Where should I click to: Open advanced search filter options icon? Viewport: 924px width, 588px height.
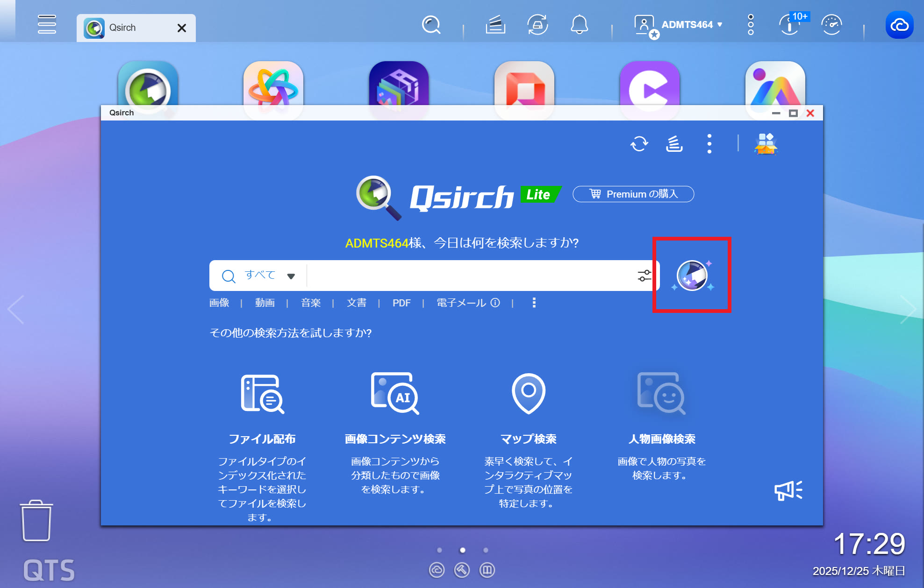(644, 276)
